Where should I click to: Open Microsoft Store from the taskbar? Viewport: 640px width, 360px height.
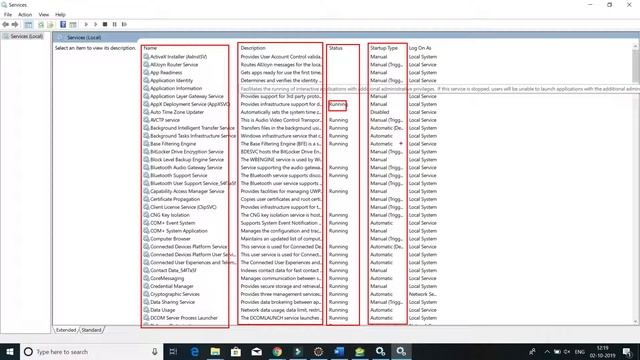[236, 351]
